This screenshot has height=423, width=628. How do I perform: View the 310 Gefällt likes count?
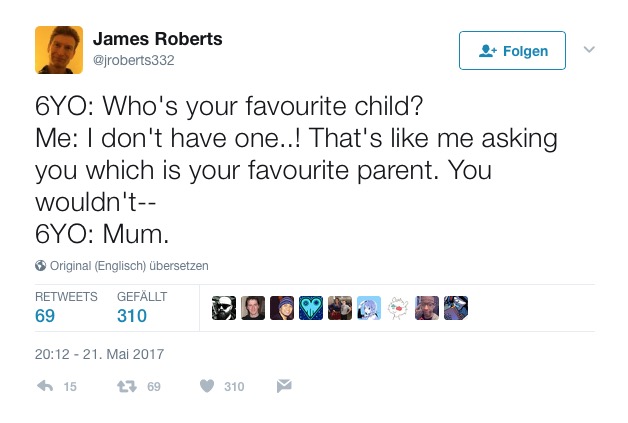131,316
